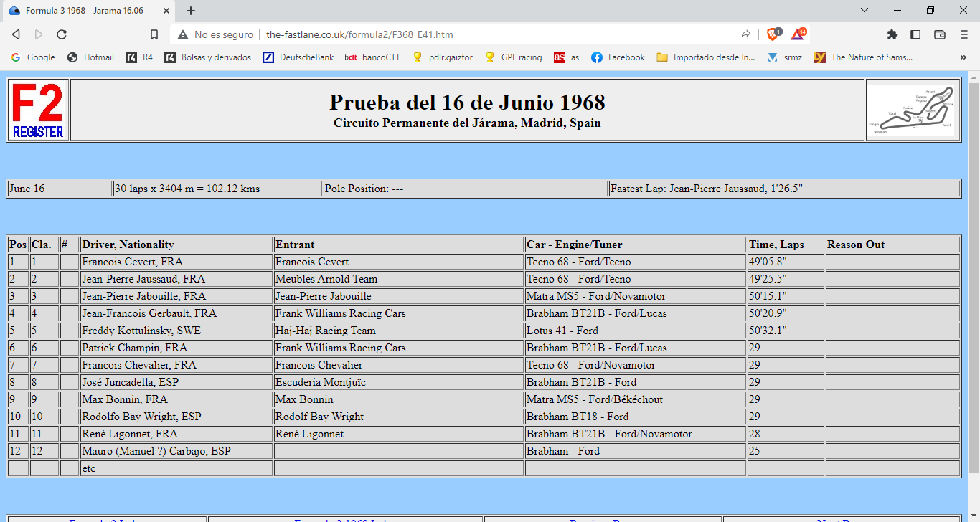Click 'Francois Cevert, FRA' driver cell

176,262
